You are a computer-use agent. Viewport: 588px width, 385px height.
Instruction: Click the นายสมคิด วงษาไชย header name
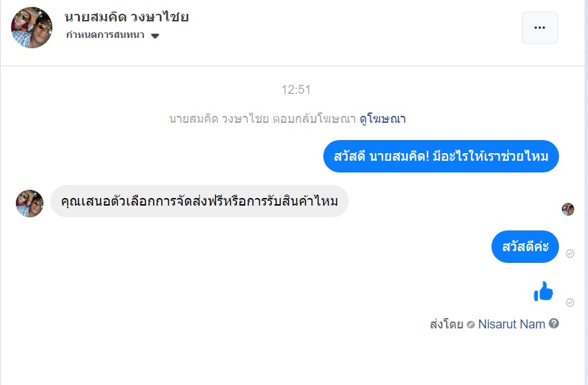tap(127, 17)
